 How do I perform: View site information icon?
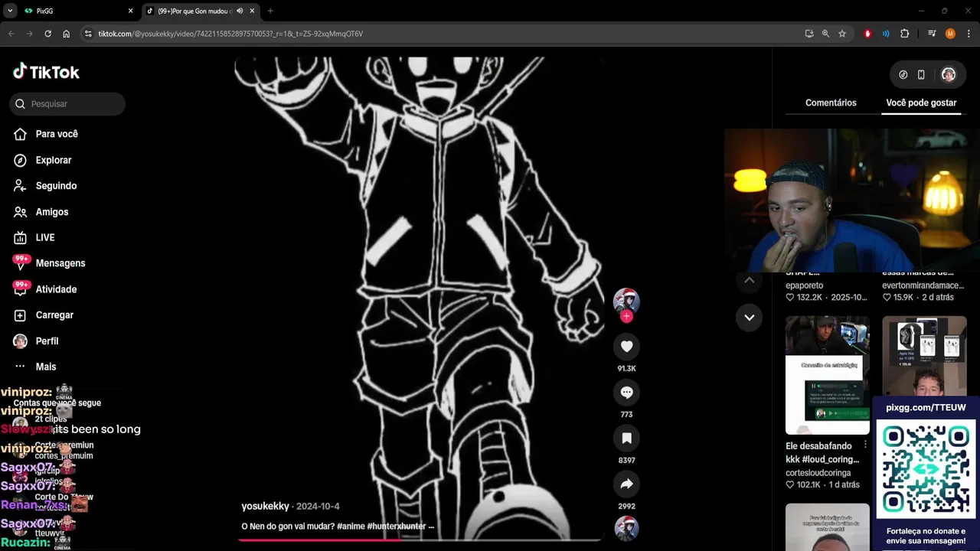(x=88, y=34)
